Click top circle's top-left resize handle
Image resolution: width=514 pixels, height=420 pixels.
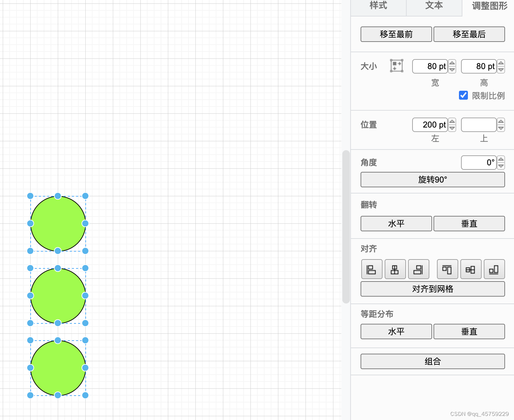pyautogui.click(x=30, y=196)
